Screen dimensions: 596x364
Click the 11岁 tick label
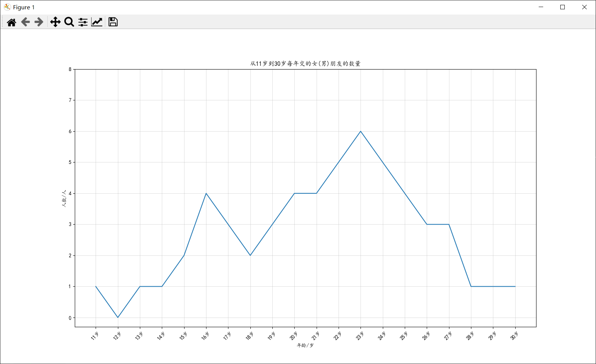(x=95, y=336)
